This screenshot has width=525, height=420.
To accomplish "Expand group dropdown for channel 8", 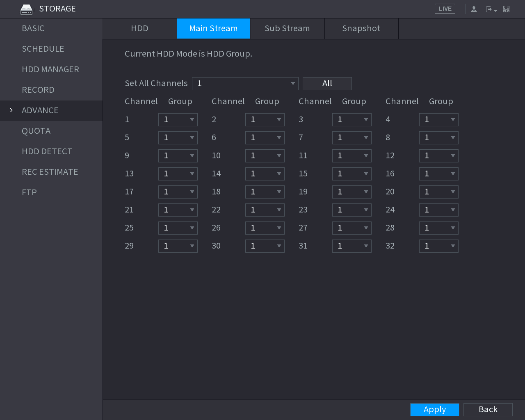I will pyautogui.click(x=439, y=138).
